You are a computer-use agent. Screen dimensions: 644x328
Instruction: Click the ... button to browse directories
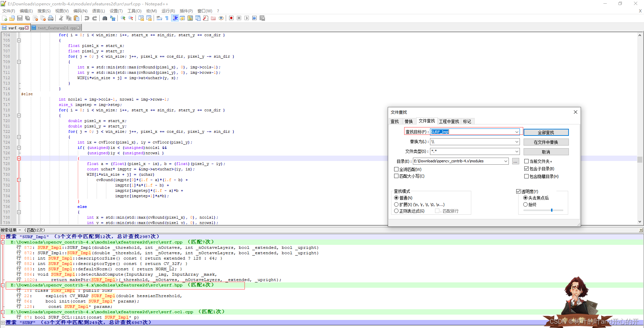coord(515,161)
